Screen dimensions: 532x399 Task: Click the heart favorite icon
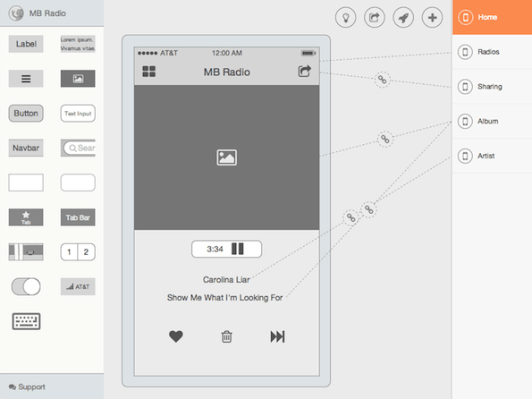[176, 336]
